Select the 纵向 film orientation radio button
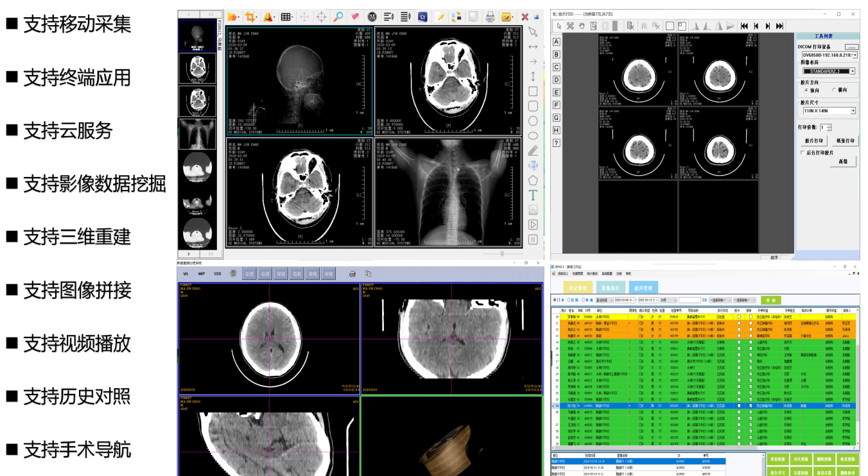 coord(806,90)
